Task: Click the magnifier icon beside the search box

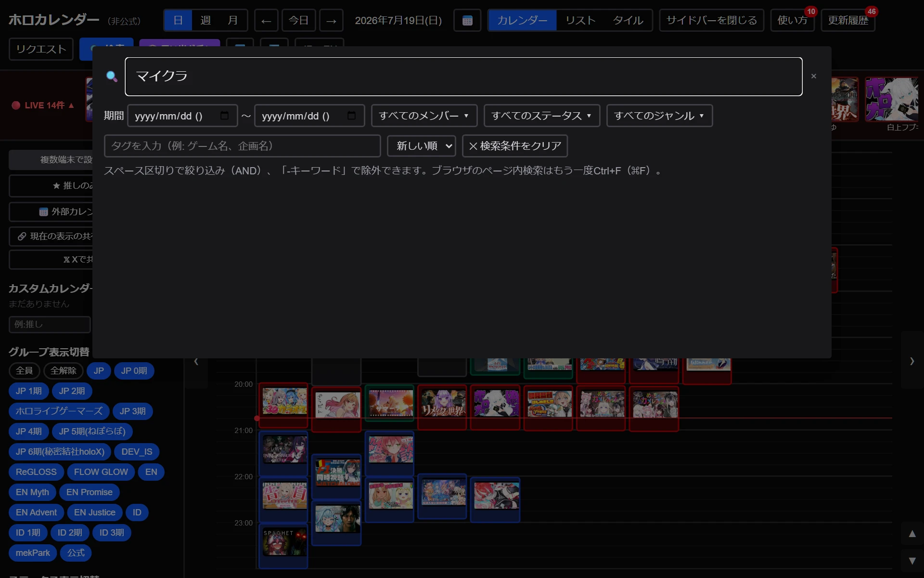Action: 112,77
